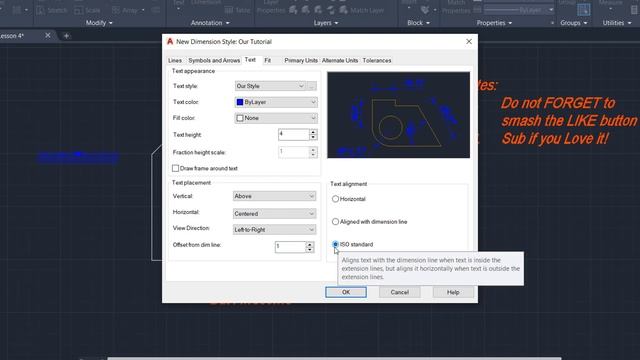This screenshot has width=640, height=360.
Task: Open the Vertical placement dropdown
Action: tap(274, 196)
